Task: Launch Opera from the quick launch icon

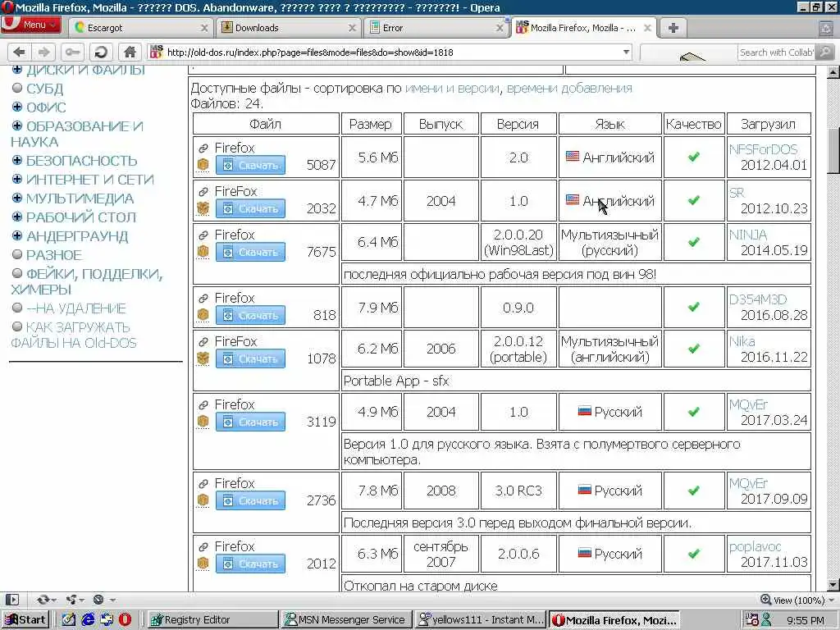Action: 125,619
